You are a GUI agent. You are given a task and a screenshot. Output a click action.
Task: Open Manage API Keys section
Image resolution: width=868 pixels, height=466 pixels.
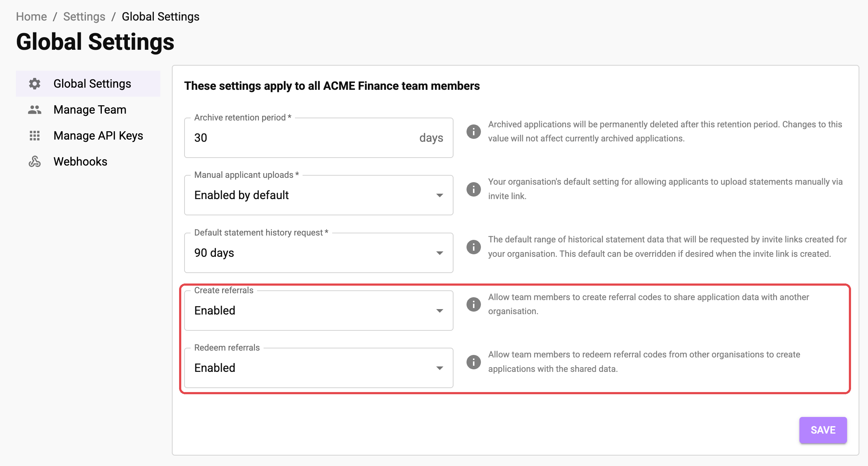coord(88,136)
